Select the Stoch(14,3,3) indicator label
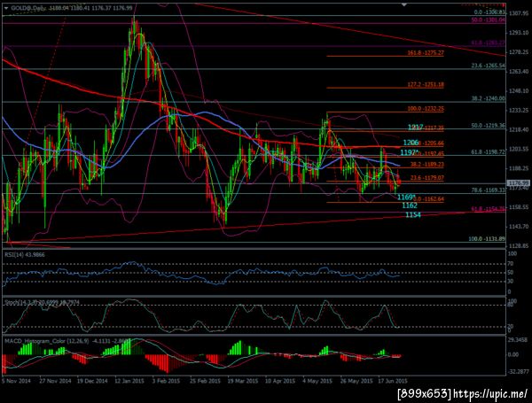 (x=42, y=302)
